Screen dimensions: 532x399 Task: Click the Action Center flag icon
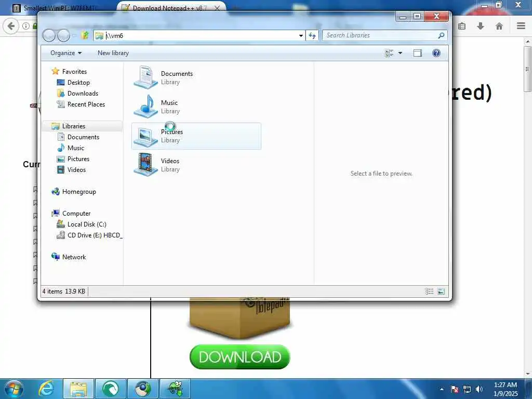(x=455, y=389)
